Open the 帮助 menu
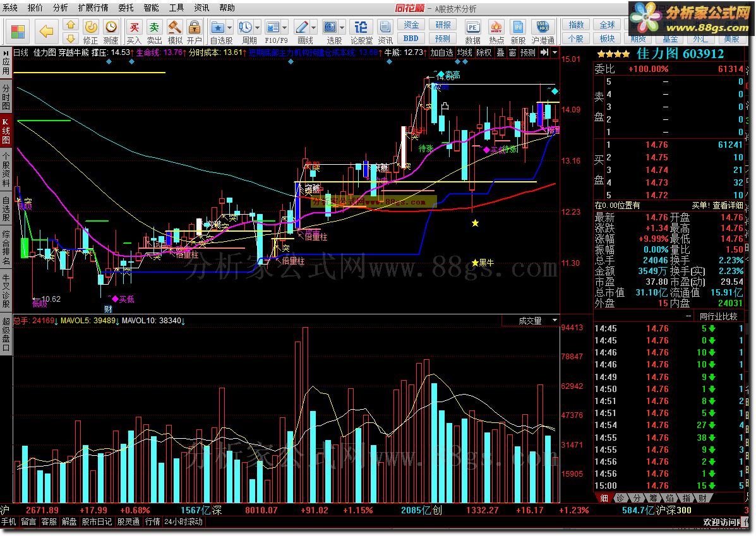 point(227,8)
